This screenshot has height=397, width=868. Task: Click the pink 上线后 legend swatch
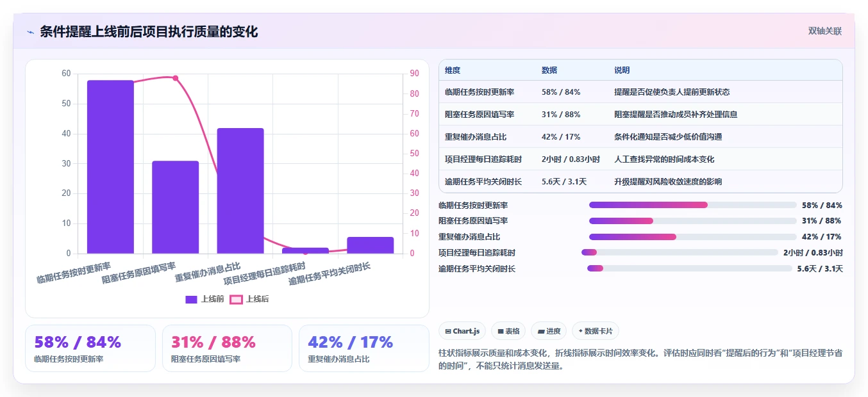(237, 299)
